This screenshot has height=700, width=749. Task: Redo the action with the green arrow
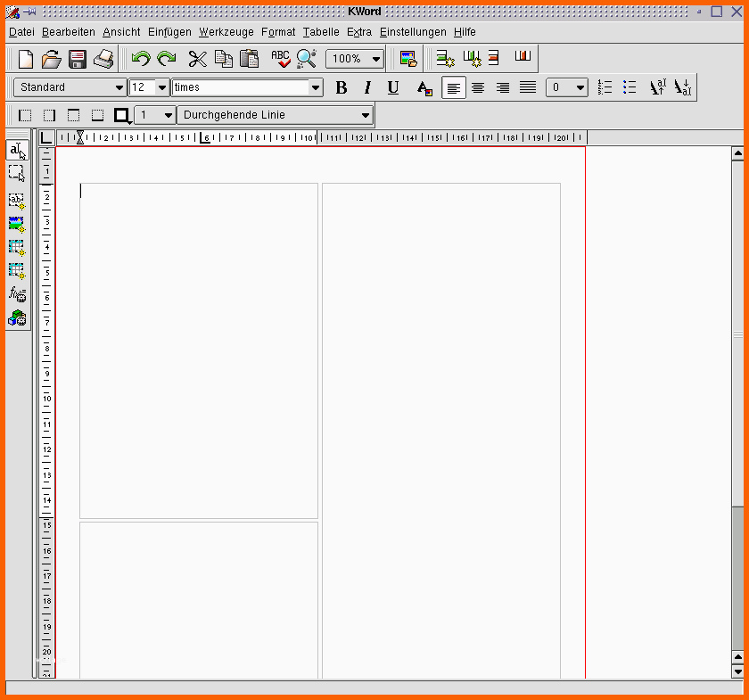point(167,59)
